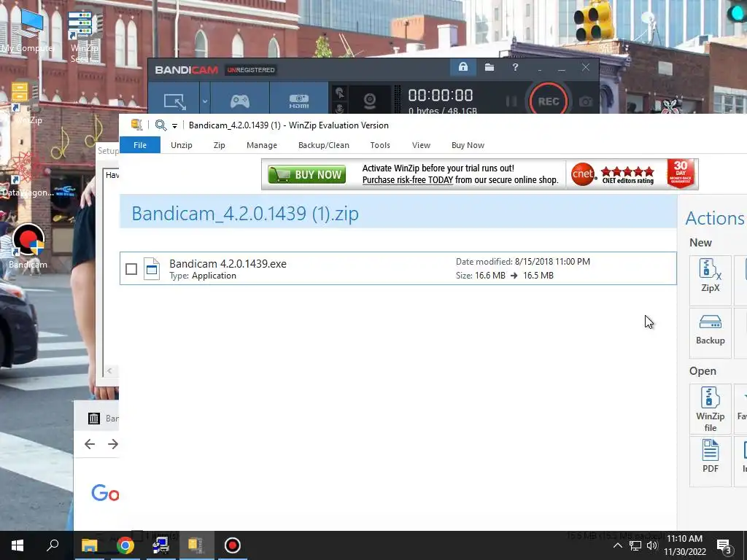Open the notification center with 3 notifications
This screenshot has height=560, width=747.
[724, 546]
